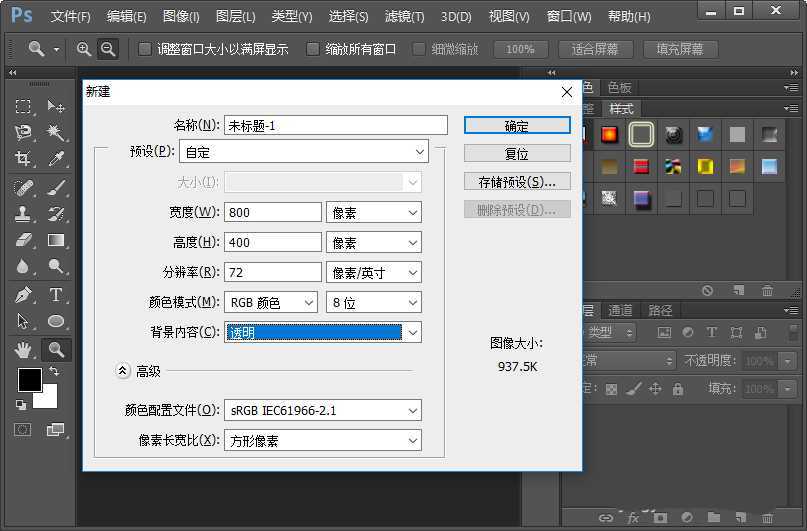Click the 确定 button

[x=516, y=126]
